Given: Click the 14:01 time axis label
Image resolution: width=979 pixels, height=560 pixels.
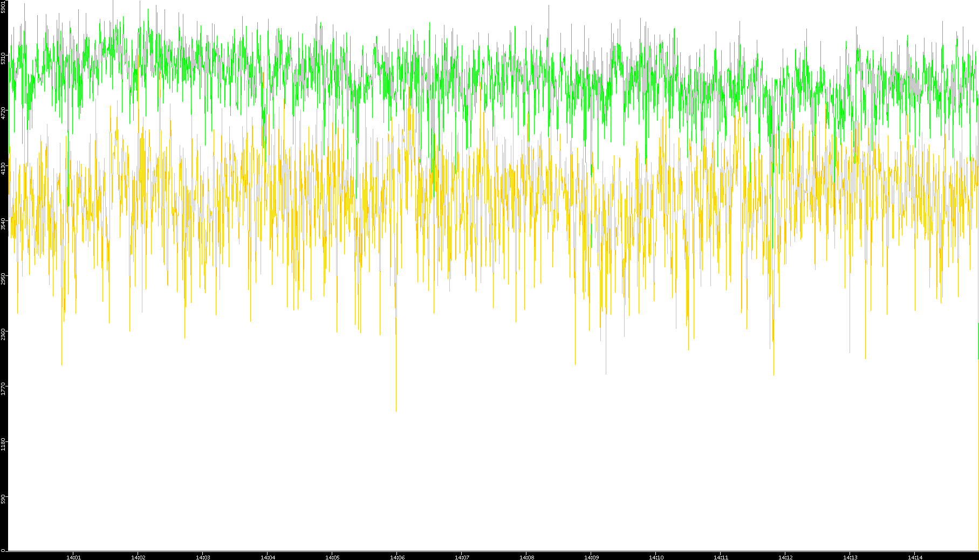Looking at the screenshot, I should [73, 557].
